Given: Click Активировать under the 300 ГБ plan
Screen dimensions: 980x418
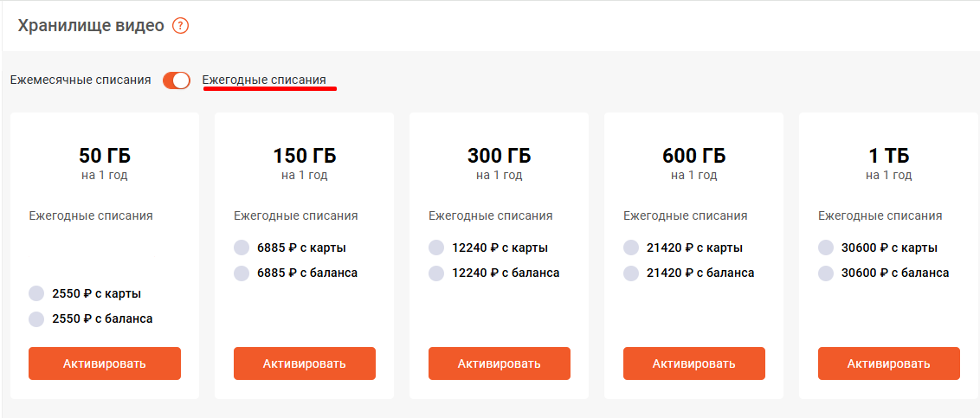Looking at the screenshot, I should (x=500, y=363).
